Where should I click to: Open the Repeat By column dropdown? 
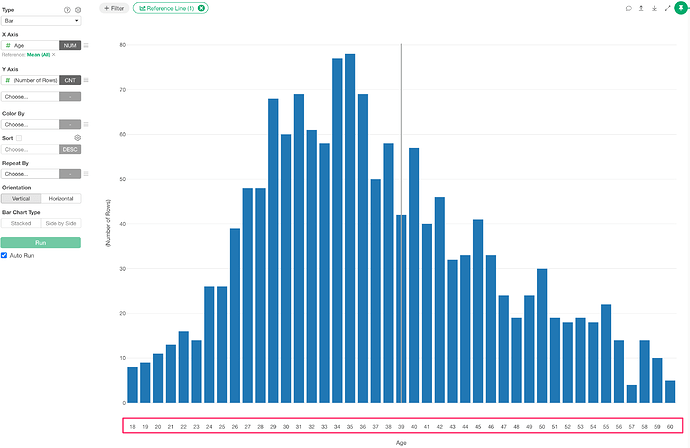[x=30, y=173]
